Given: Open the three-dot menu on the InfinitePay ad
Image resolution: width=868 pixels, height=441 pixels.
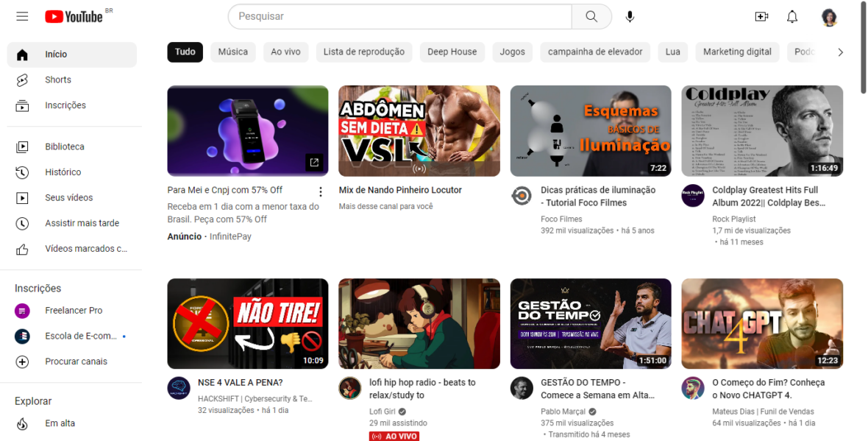Looking at the screenshot, I should [320, 191].
